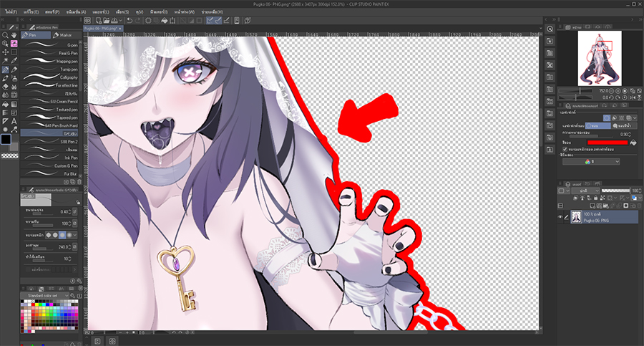Open the แก้ไข(E) Edit menu

click(x=31, y=12)
